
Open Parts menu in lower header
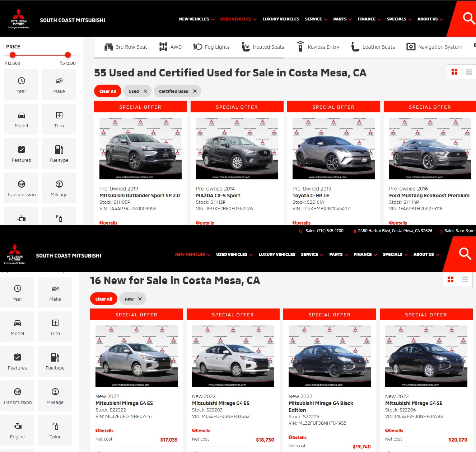point(339,254)
